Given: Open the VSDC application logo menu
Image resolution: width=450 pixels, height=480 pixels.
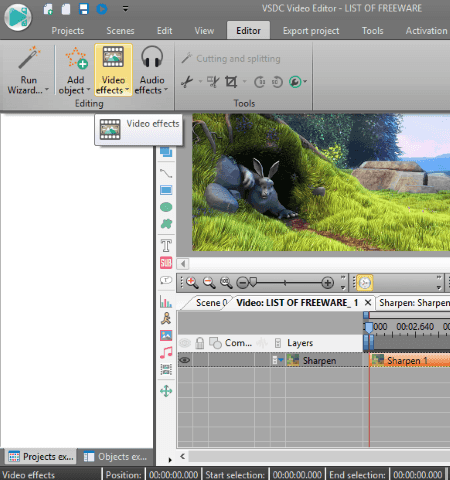Looking at the screenshot, I should tap(18, 17).
